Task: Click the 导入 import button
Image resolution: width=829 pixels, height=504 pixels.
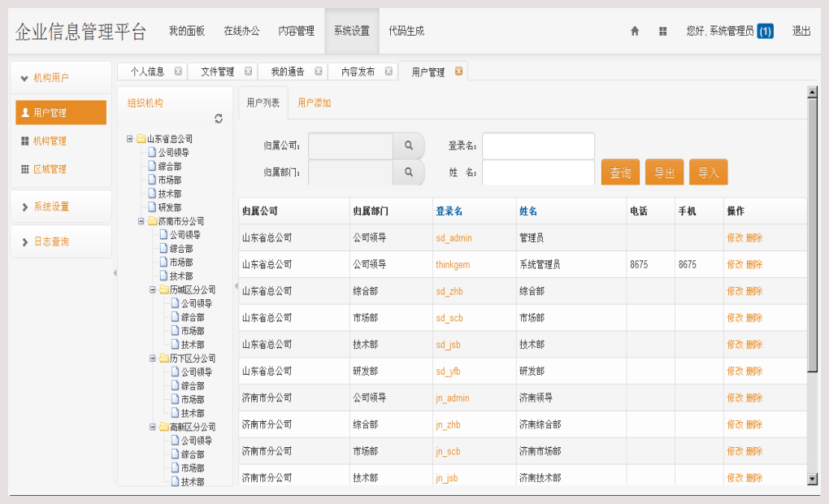Action: click(x=708, y=172)
